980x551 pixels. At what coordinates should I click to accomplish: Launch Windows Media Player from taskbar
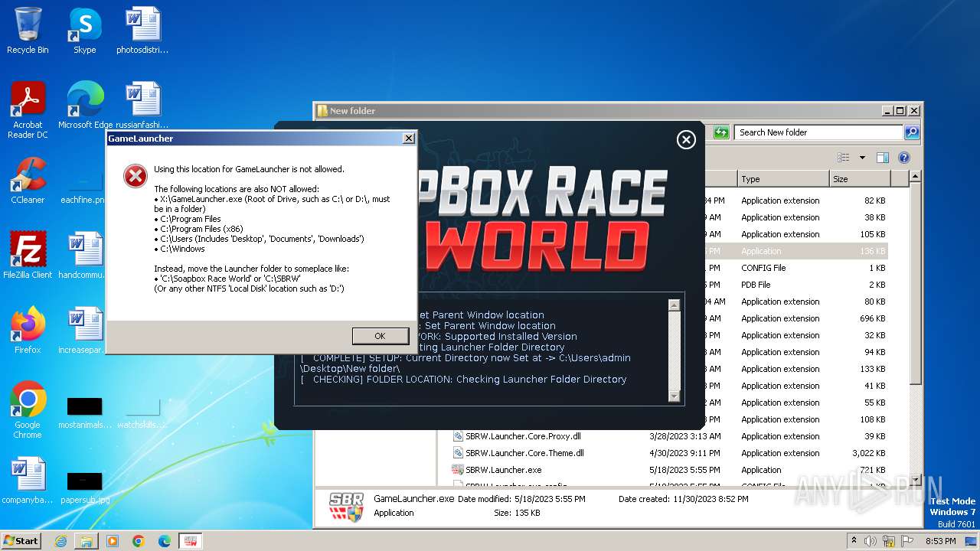113,541
